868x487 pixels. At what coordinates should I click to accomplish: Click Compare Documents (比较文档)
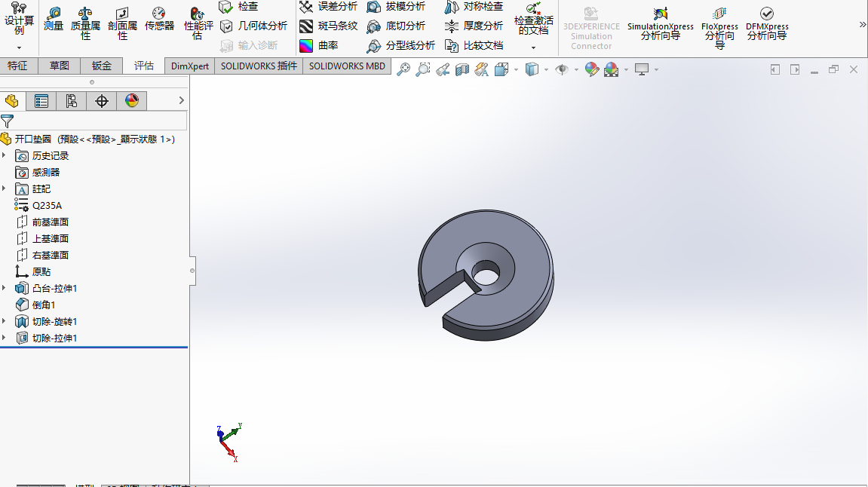pos(474,45)
